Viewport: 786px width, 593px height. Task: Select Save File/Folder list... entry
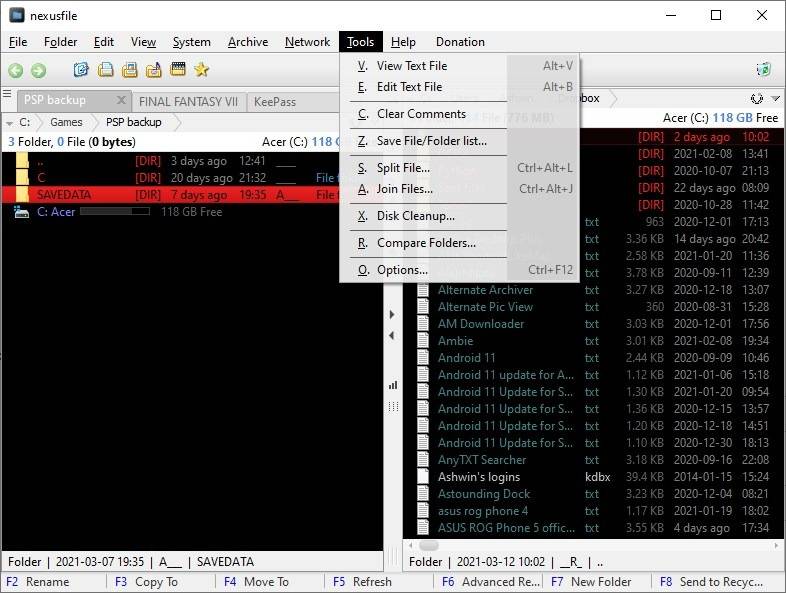459,141
